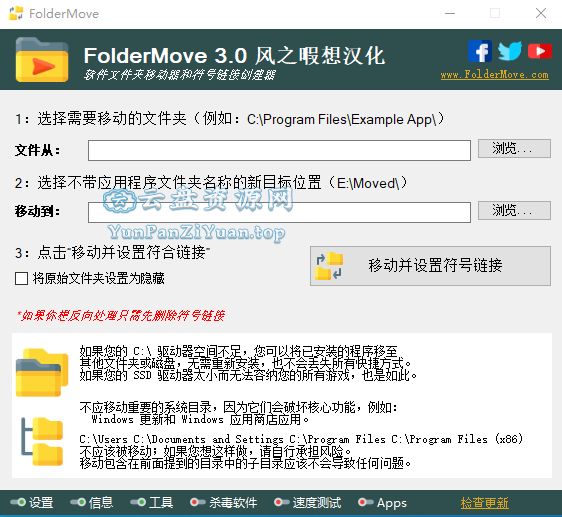Open www.FolderMove.com link
The width and height of the screenshot is (562, 517).
tap(495, 75)
